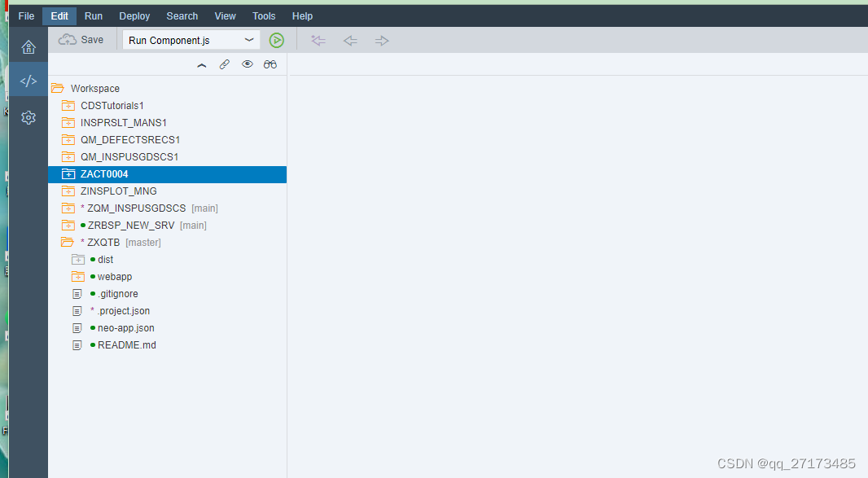The image size is (868, 478).
Task: Toggle the file preview eye icon
Action: [248, 64]
